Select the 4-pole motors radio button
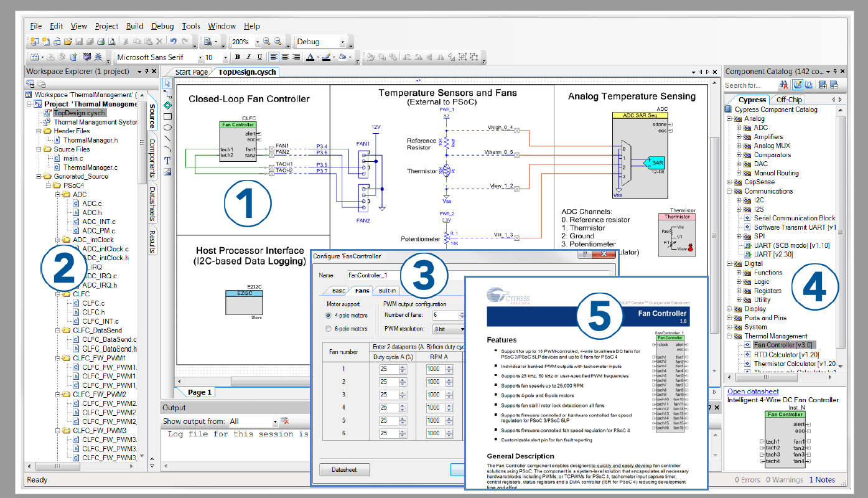Screen dimensions: 868x498 pyautogui.click(x=329, y=315)
